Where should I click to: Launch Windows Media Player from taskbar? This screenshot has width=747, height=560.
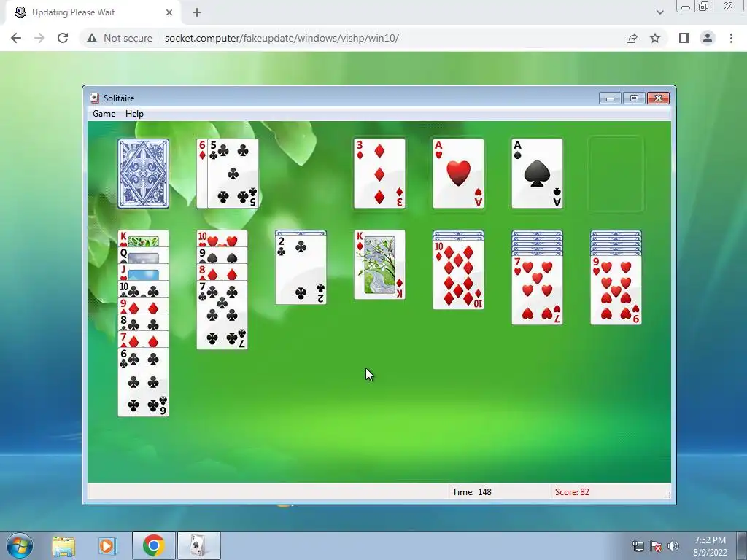point(108,545)
